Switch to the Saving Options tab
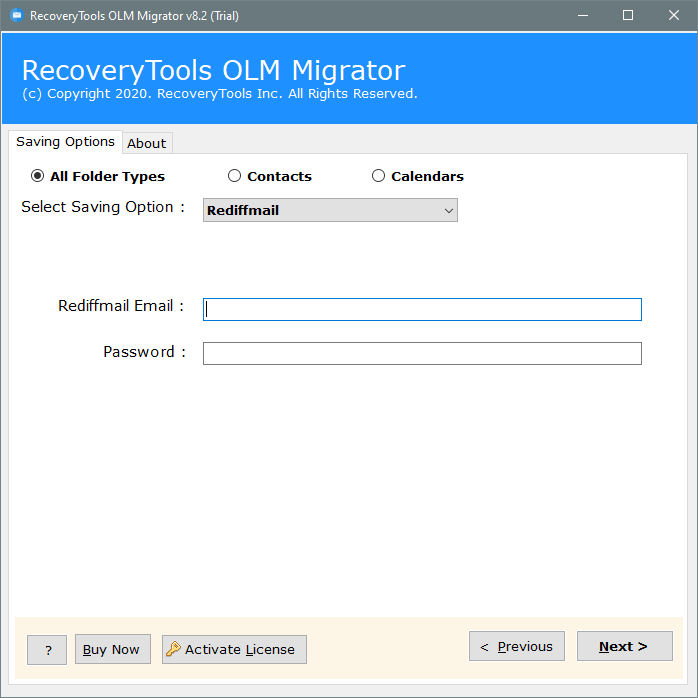This screenshot has width=698, height=698. pos(65,142)
